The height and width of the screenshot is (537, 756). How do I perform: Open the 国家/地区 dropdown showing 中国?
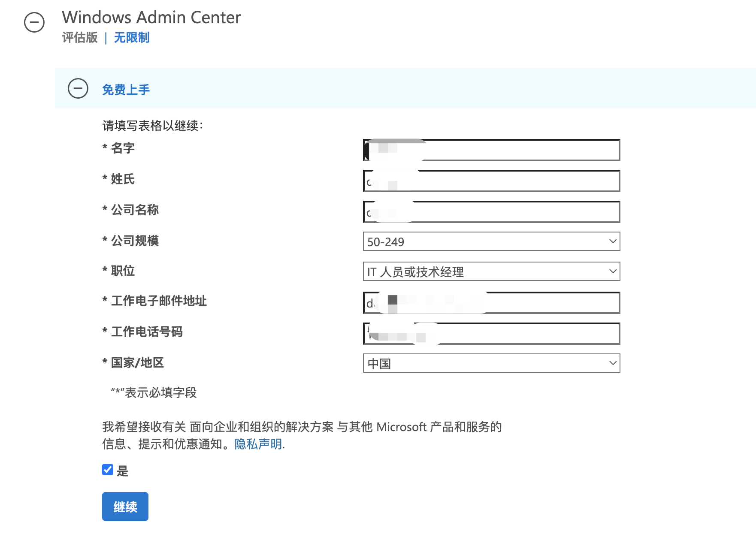pos(491,363)
